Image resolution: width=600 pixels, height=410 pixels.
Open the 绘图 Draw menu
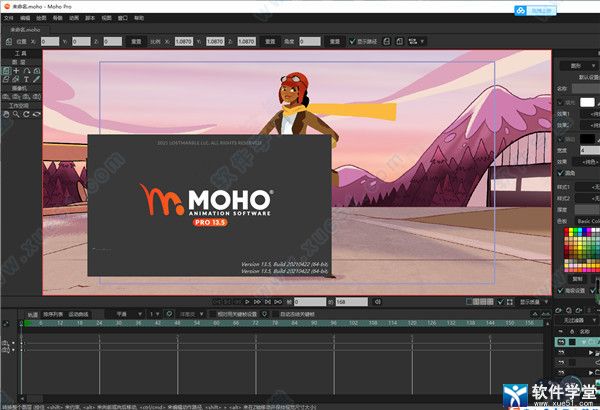[41, 18]
